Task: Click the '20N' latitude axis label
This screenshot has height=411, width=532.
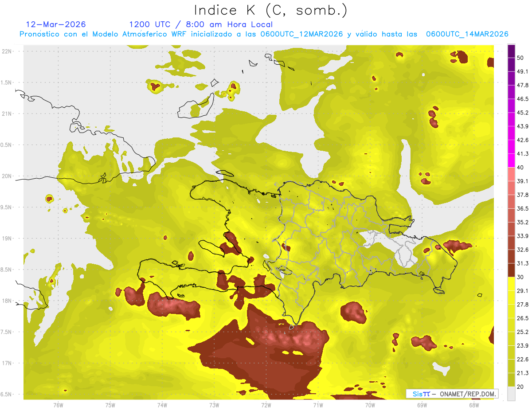Action: (7, 176)
